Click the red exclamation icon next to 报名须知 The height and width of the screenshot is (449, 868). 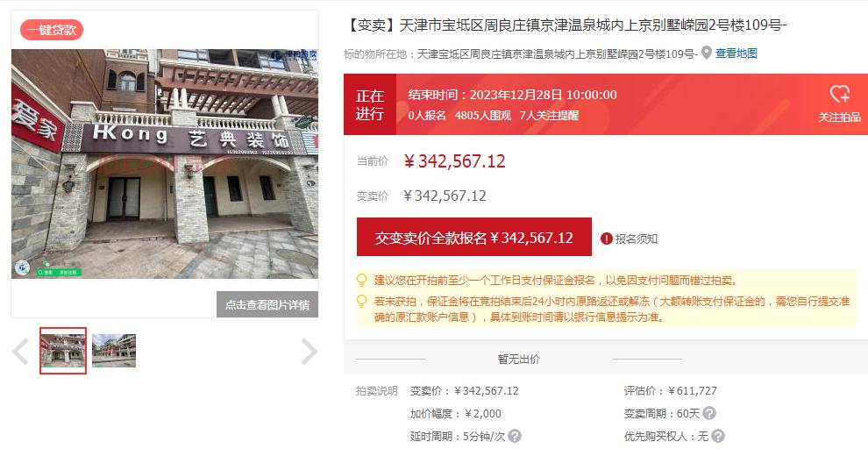pos(607,239)
